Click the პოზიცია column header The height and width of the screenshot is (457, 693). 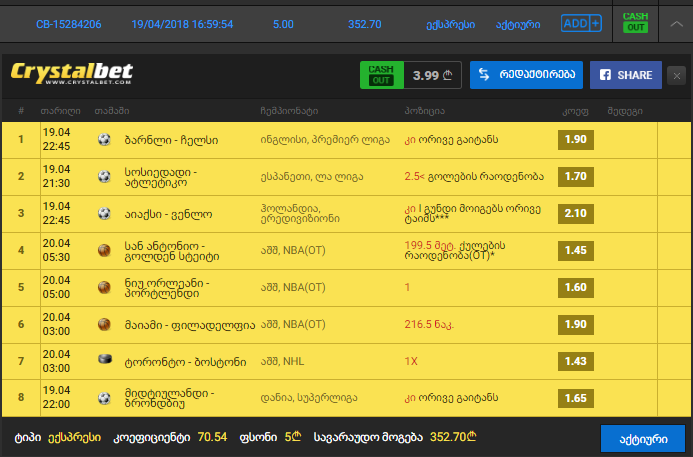tap(424, 111)
